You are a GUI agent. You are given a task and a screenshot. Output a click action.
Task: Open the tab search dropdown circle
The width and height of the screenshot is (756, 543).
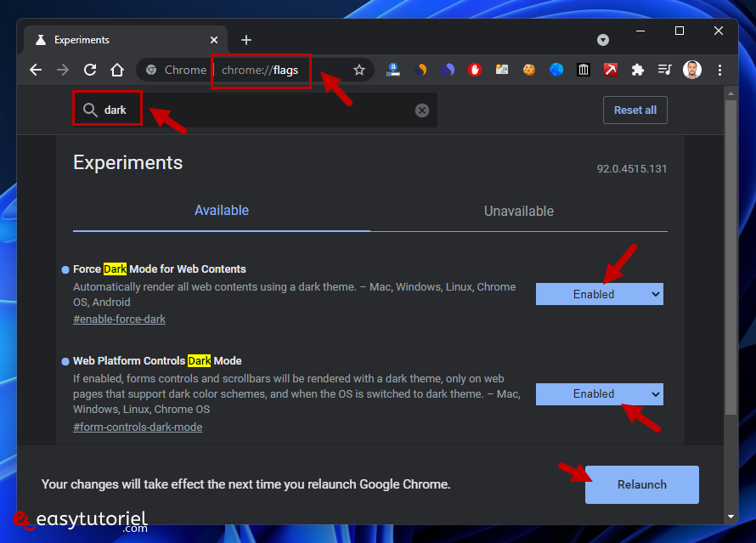603,40
